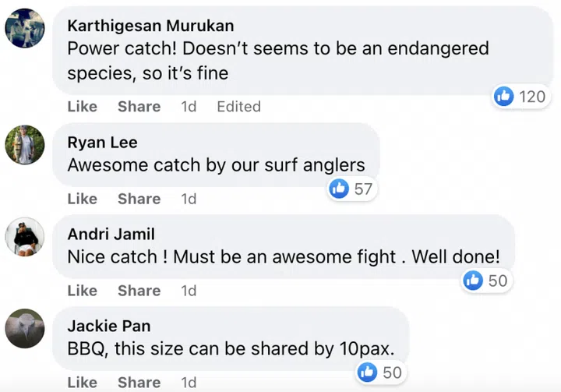
Task: Share Ryan Lee's comment
Action: tap(139, 199)
